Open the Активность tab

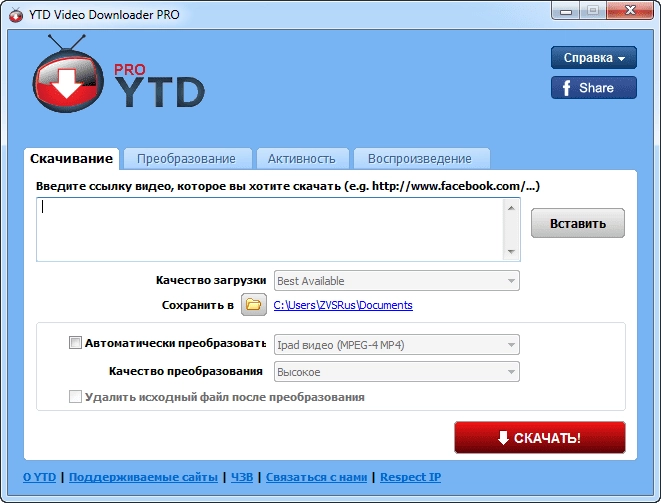[302, 159]
